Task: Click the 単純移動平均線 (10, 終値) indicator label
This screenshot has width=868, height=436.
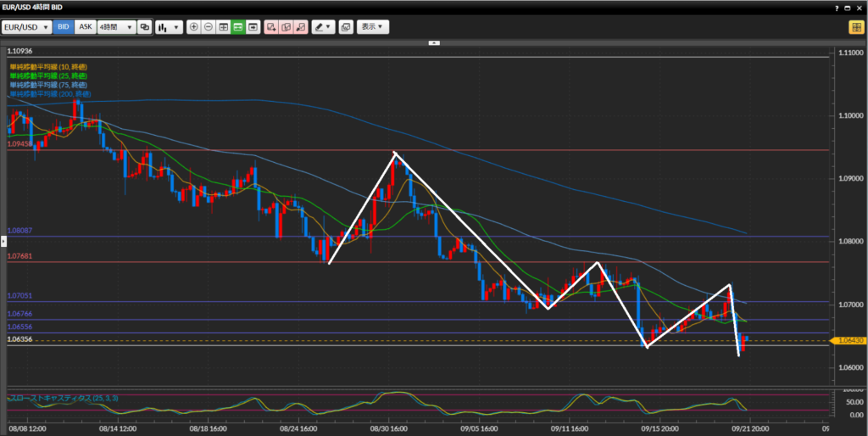Action: pos(48,66)
